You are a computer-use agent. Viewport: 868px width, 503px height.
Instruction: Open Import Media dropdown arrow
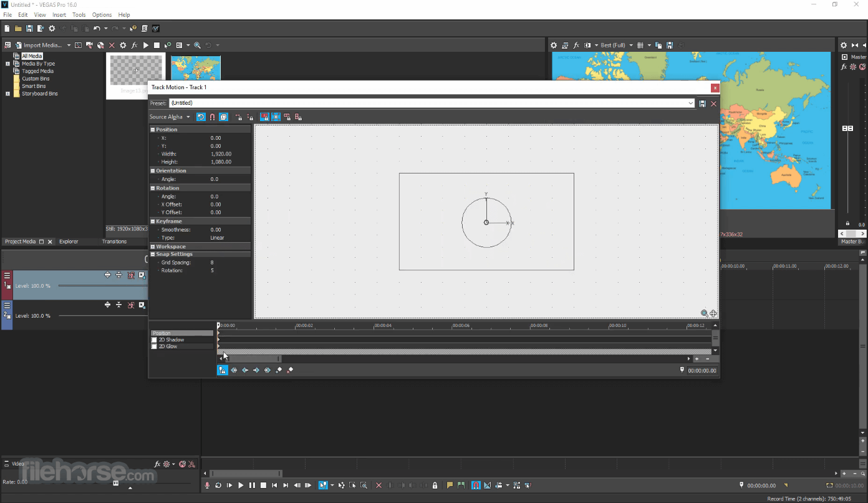69,45
